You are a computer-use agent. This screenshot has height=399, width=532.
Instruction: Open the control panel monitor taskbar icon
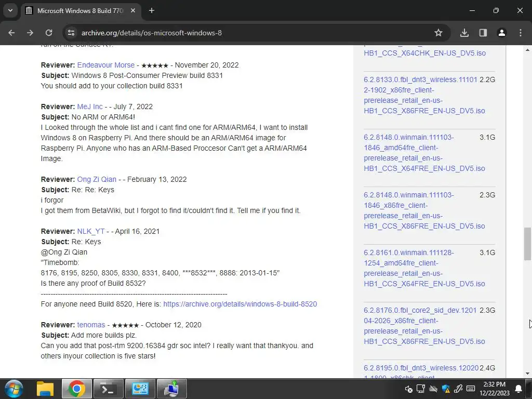click(x=140, y=389)
